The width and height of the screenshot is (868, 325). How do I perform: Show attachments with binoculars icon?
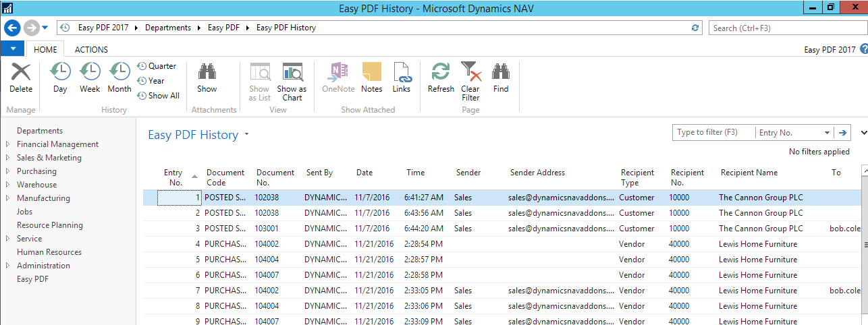point(207,78)
